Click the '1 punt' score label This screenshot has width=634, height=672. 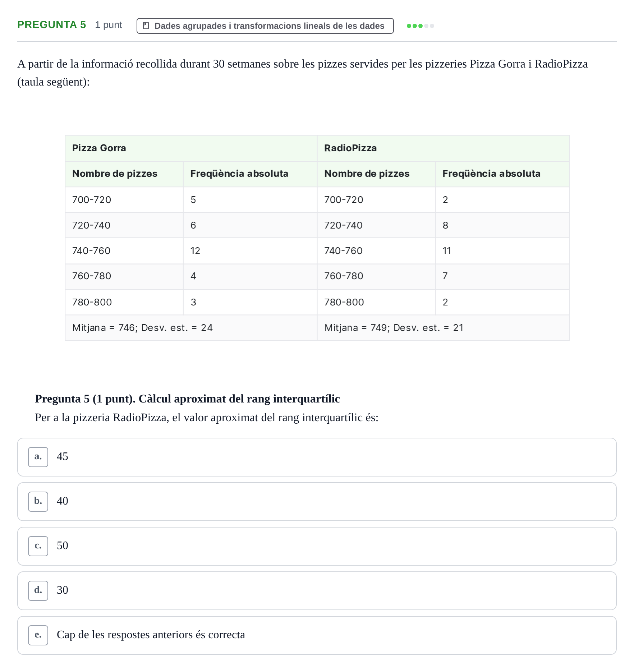(109, 25)
